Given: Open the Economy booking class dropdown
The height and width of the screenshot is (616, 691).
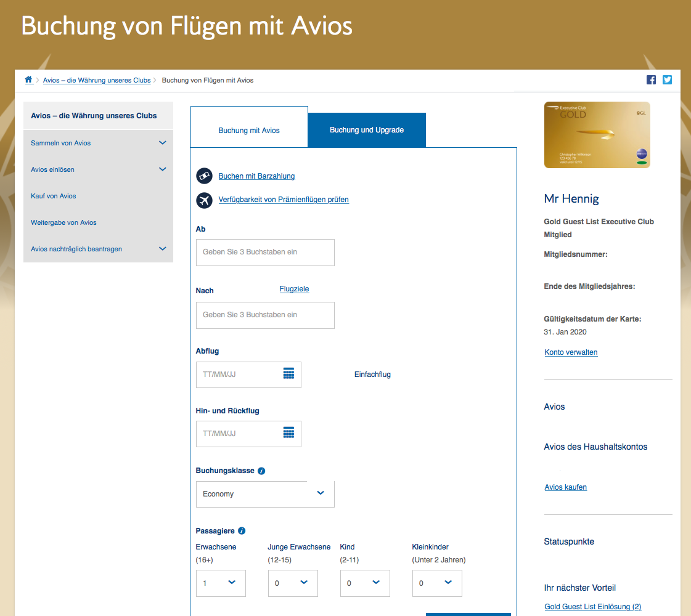Looking at the screenshot, I should (265, 494).
